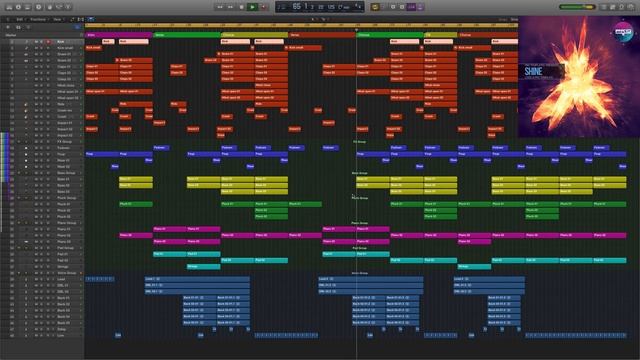640x360 pixels.
Task: Click the Add Track plus icon
Action: pos(8,27)
